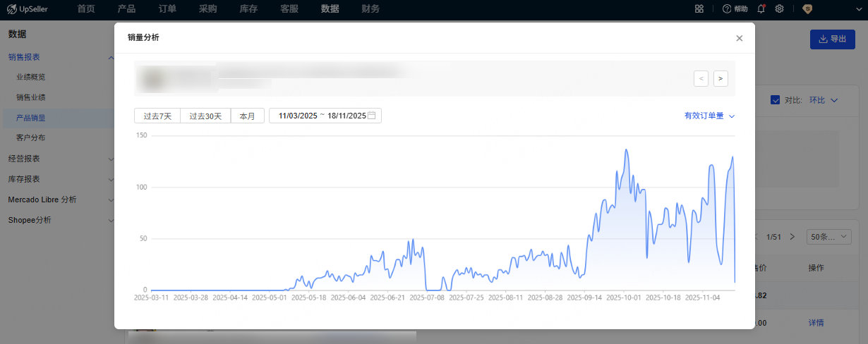Open the apps grid icon

699,9
